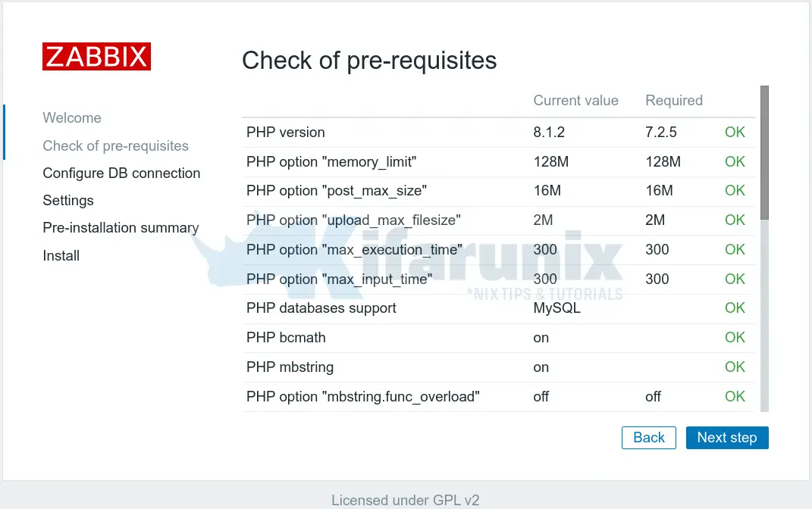Click the pre-requisites list scrollbar thumb
The image size is (812, 509).
click(764, 151)
